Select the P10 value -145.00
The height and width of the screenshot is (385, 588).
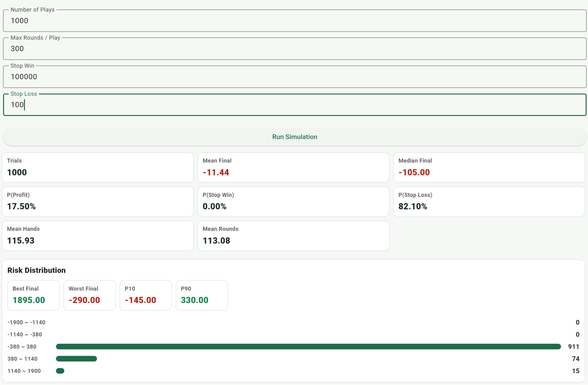tap(140, 300)
